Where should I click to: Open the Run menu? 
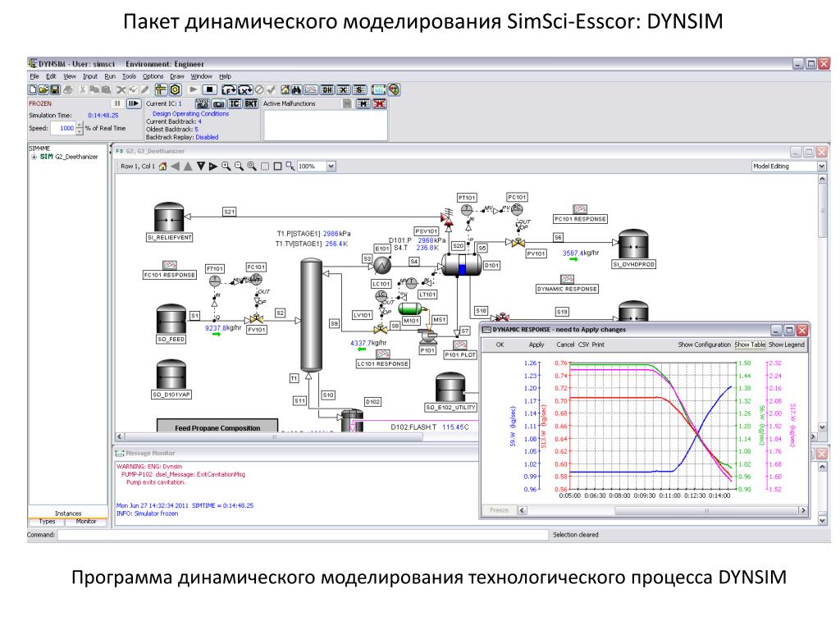[110, 76]
